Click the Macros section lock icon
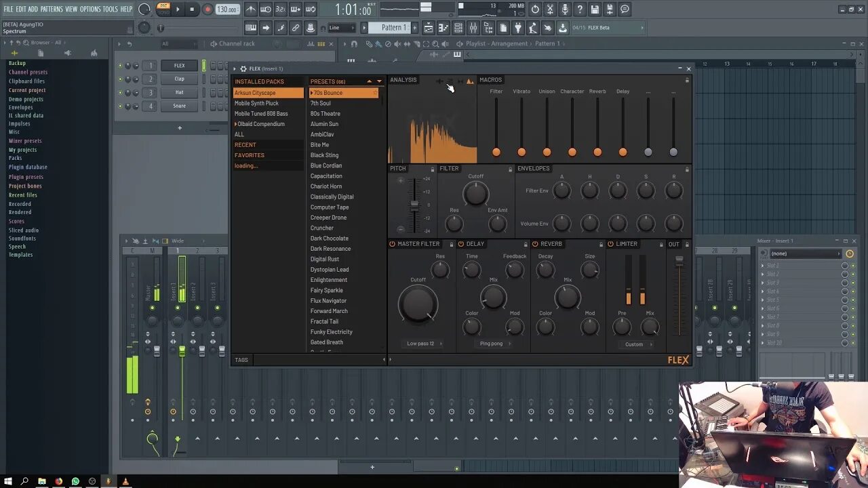The width and height of the screenshot is (868, 488). point(687,80)
